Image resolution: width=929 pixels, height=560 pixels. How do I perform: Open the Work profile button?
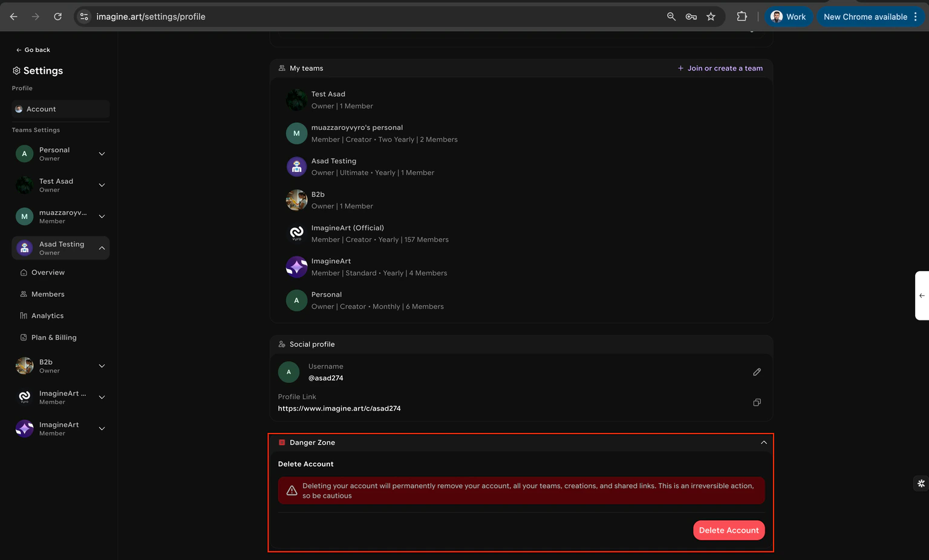(788, 16)
